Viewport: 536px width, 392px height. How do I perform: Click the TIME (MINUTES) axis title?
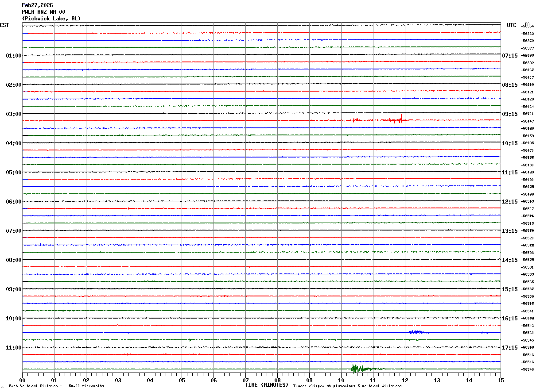click(267, 385)
